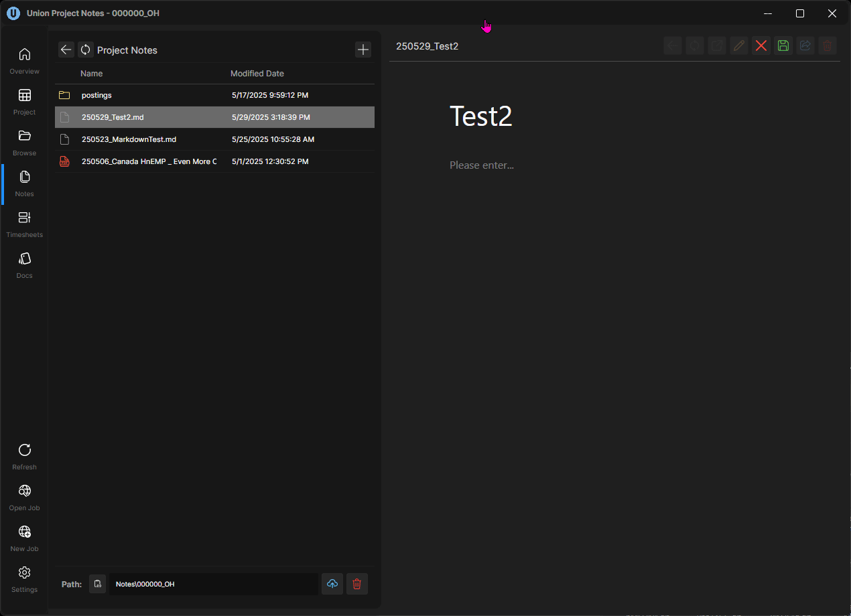The width and height of the screenshot is (851, 616).
Task: Select the Notes sidebar item
Action: pos(24,183)
